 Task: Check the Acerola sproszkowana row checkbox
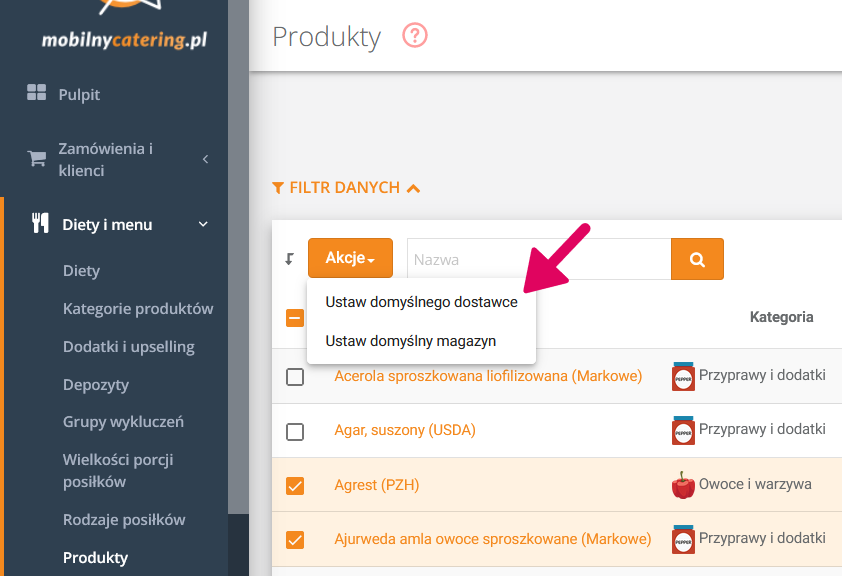[x=295, y=377]
